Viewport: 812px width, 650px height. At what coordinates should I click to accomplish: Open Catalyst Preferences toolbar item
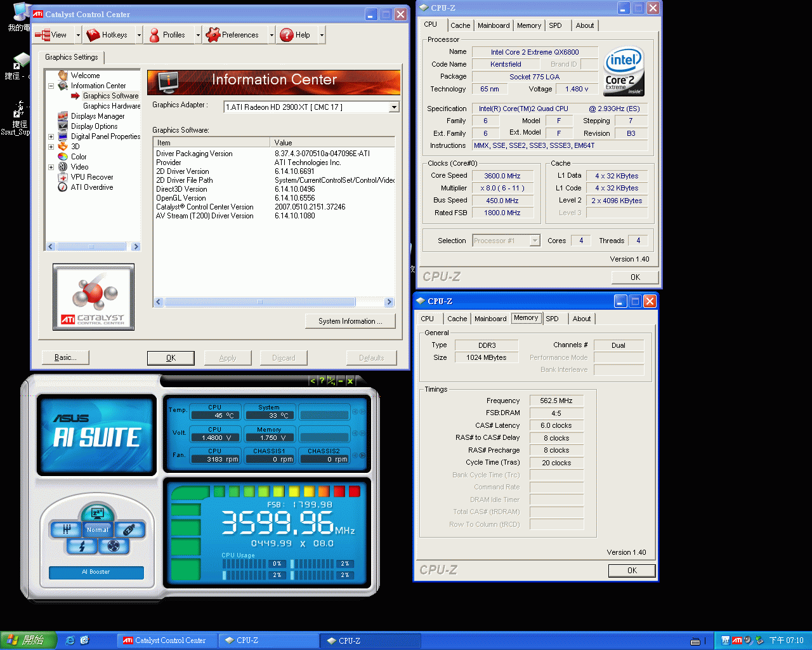coord(233,35)
